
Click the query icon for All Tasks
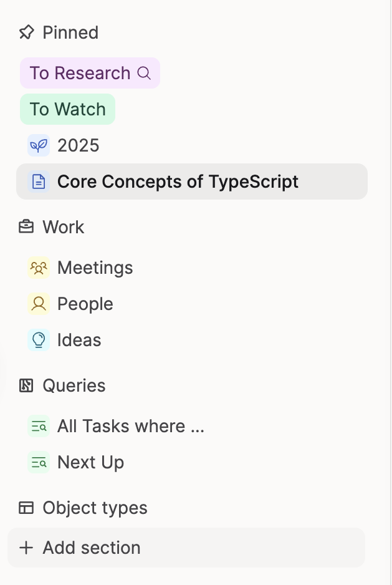point(39,426)
